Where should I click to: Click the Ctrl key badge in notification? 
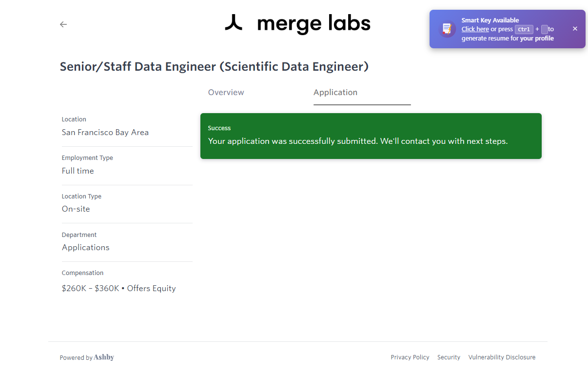[524, 29]
